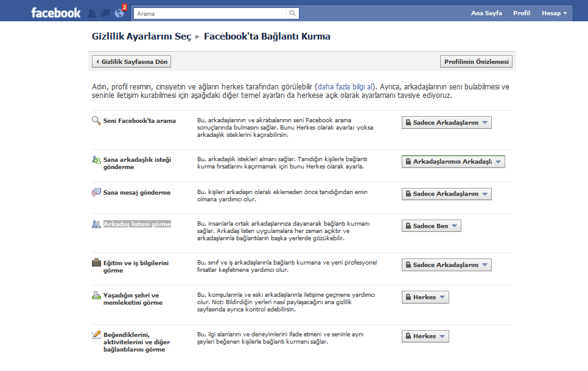Go to Ana Sayfa
588x371 pixels.
coord(486,13)
